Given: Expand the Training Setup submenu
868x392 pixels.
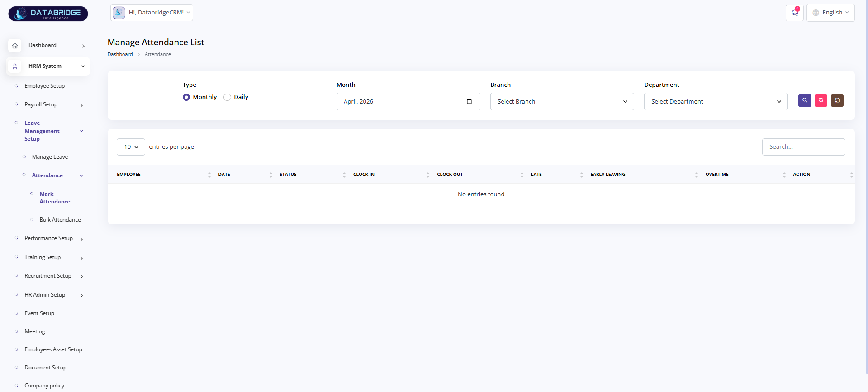Looking at the screenshot, I should pos(82,258).
